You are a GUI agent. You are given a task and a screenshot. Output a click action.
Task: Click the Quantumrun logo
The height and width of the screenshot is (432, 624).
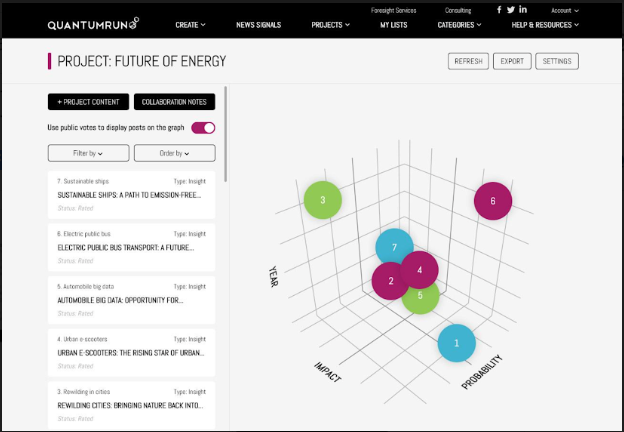pyautogui.click(x=93, y=24)
